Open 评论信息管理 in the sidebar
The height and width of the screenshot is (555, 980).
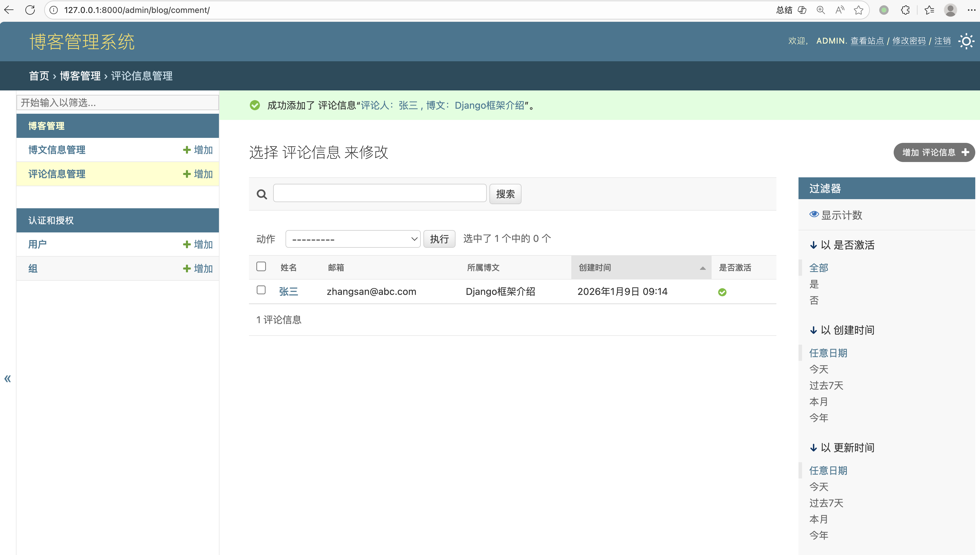click(x=57, y=174)
